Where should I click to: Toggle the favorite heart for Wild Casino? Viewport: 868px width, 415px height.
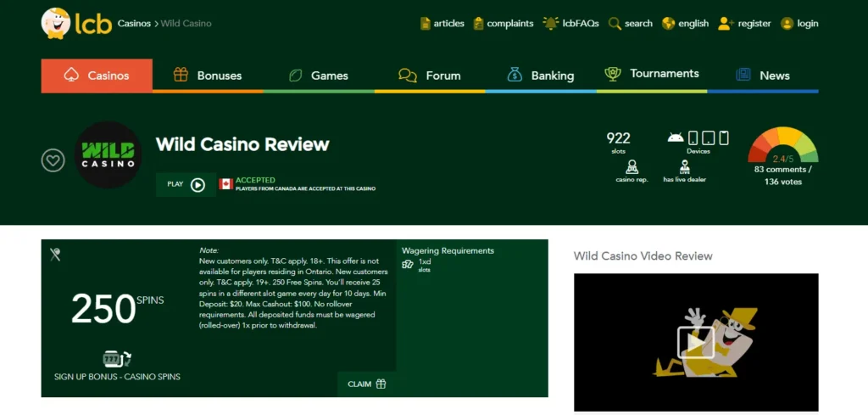53,160
